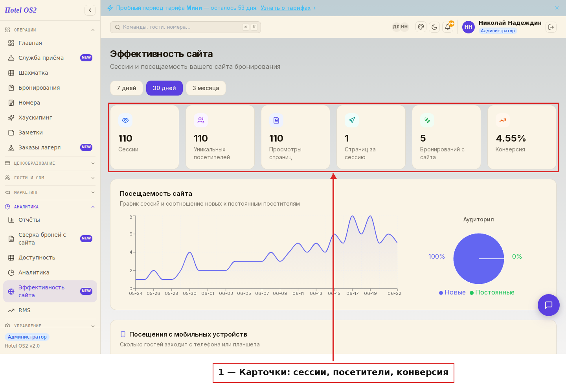This screenshot has height=392, width=566.
Task: Collapse the sidebar with the chevron button
Action: 90,10
